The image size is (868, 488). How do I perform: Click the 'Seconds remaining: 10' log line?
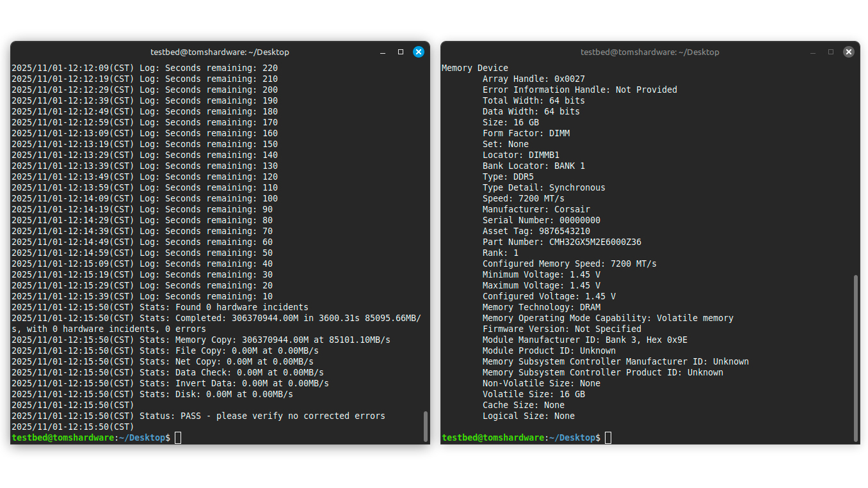coord(142,296)
